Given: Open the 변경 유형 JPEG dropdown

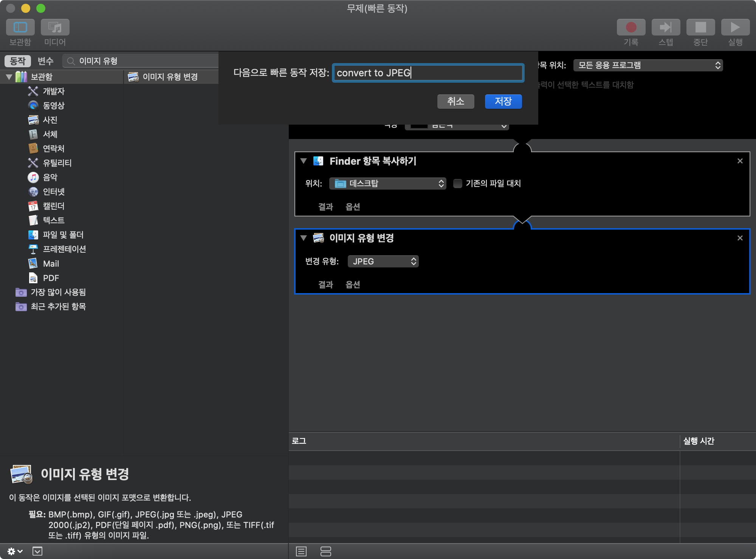Looking at the screenshot, I should pos(383,261).
